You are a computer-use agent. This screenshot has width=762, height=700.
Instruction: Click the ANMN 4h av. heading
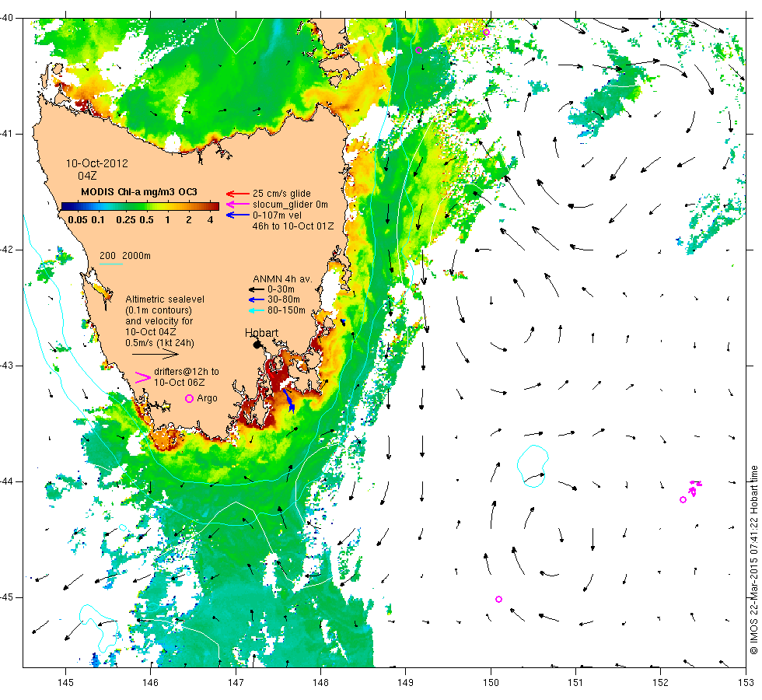[282, 279]
